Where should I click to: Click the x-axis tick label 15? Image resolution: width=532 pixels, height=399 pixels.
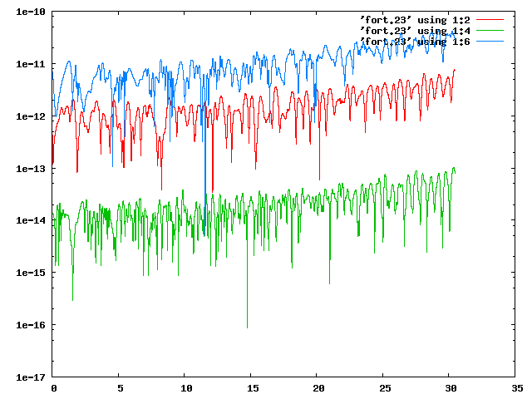click(x=253, y=388)
